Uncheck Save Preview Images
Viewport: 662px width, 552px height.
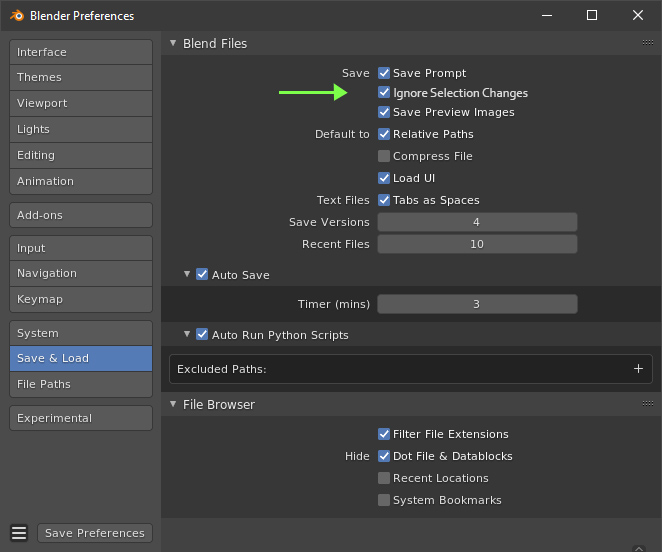(384, 112)
